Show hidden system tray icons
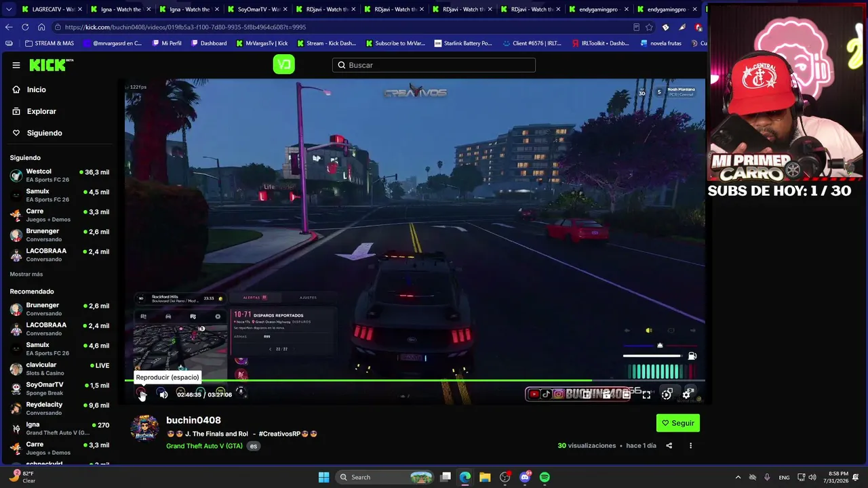 (738, 477)
